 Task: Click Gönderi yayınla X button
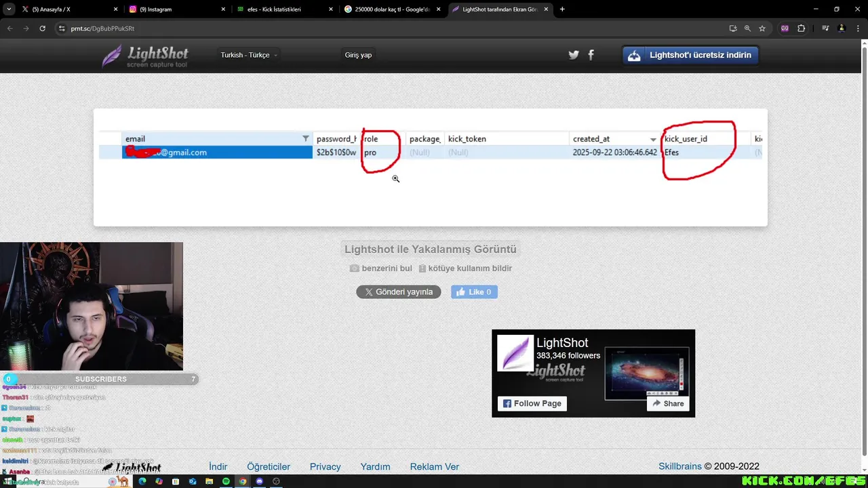pos(399,292)
